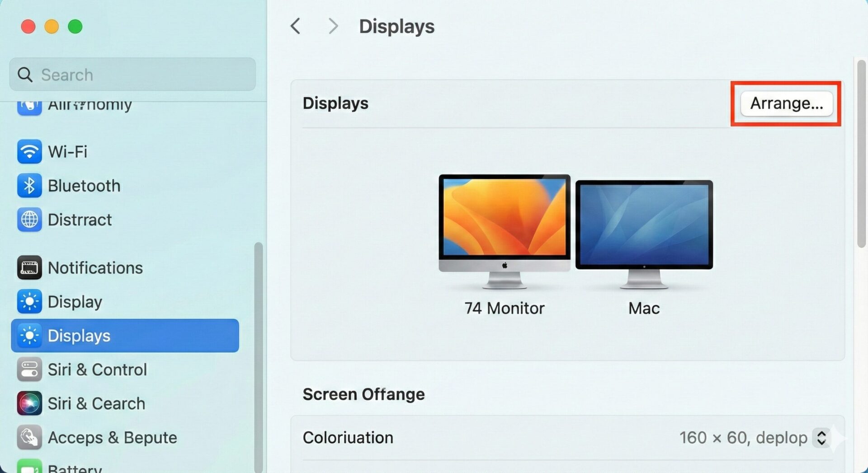Click the magnifying glass search icon
Viewport: 868px width, 473px height.
pyautogui.click(x=25, y=75)
